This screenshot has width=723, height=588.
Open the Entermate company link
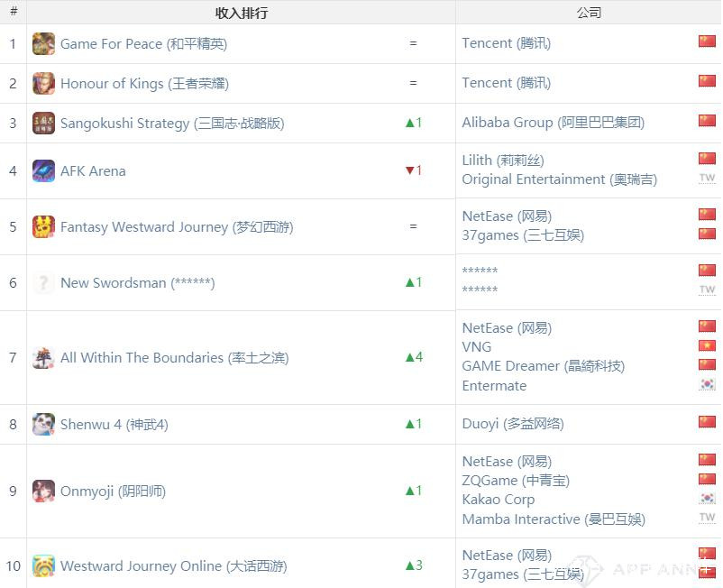(494, 386)
